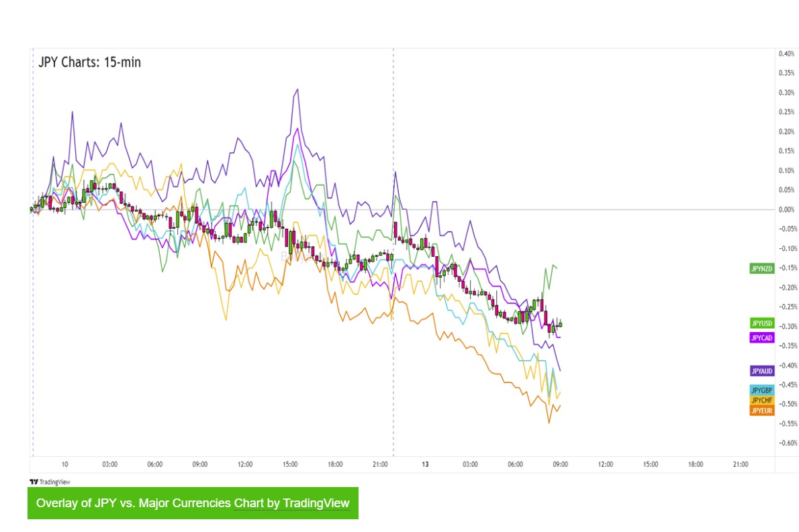Select the JPYCHF series label
Image resolution: width=799 pixels, height=532 pixels.
(x=762, y=401)
